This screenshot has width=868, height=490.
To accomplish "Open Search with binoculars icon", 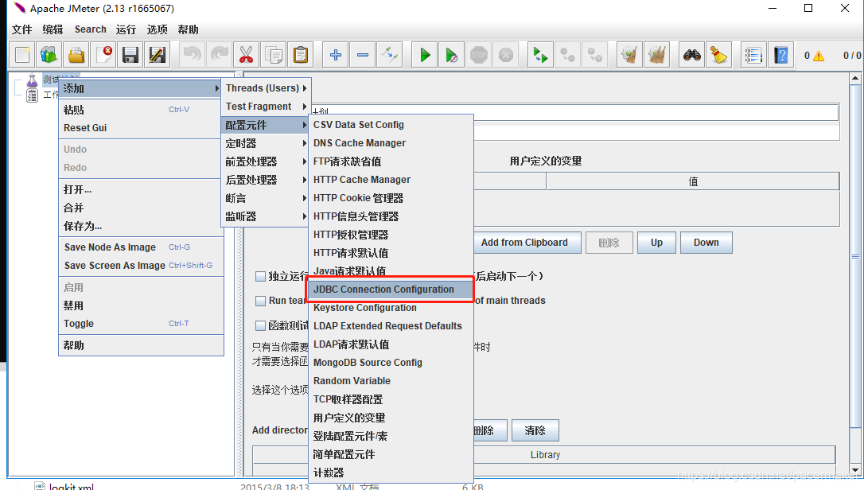I will coord(692,55).
